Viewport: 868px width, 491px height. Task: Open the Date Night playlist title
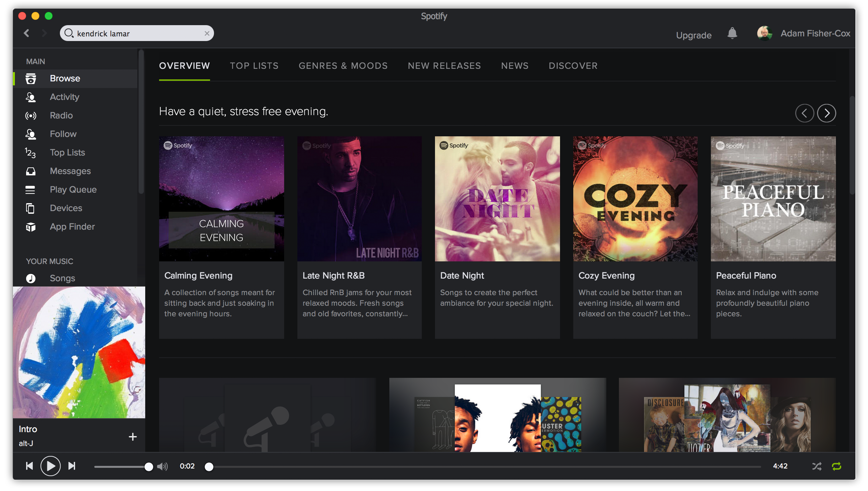(462, 276)
